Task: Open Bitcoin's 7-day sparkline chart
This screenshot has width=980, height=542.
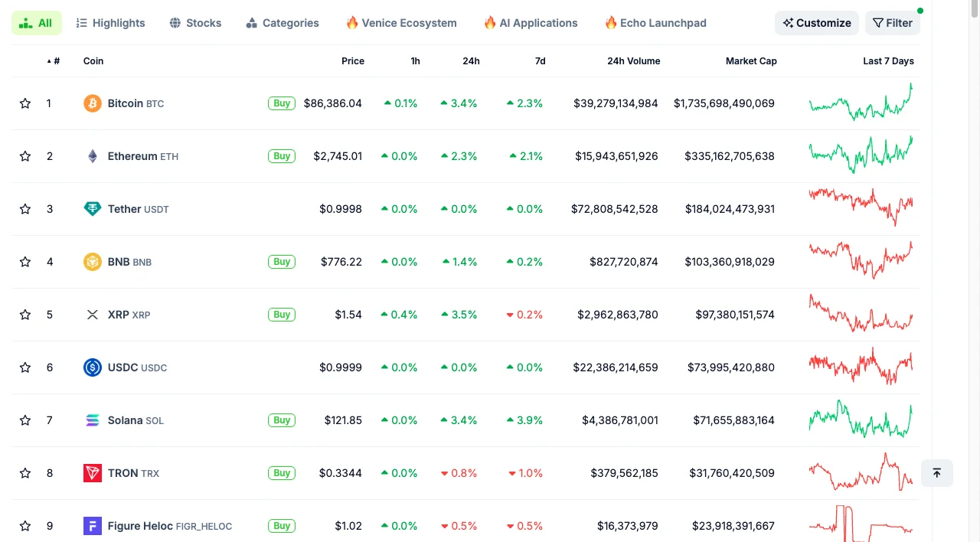Action: coord(861,102)
